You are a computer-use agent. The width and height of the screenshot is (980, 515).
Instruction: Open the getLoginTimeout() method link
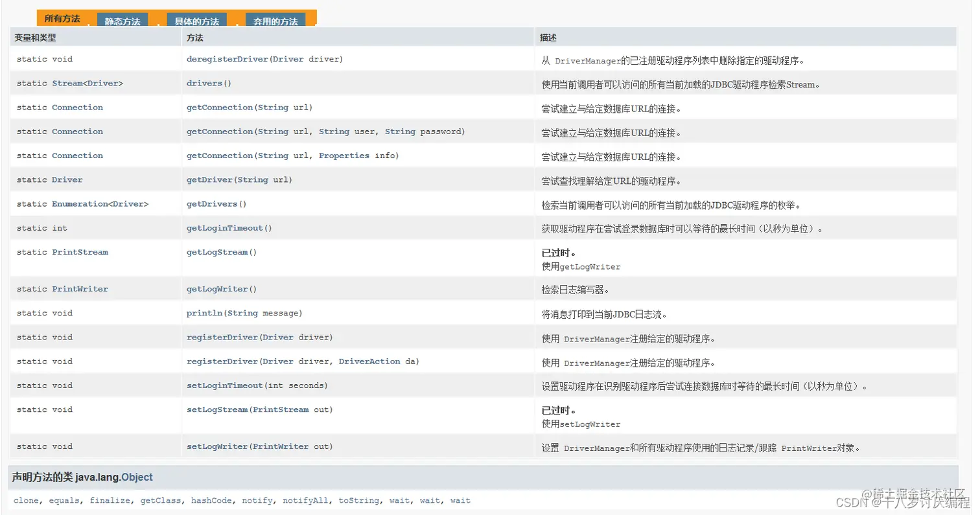pos(225,228)
